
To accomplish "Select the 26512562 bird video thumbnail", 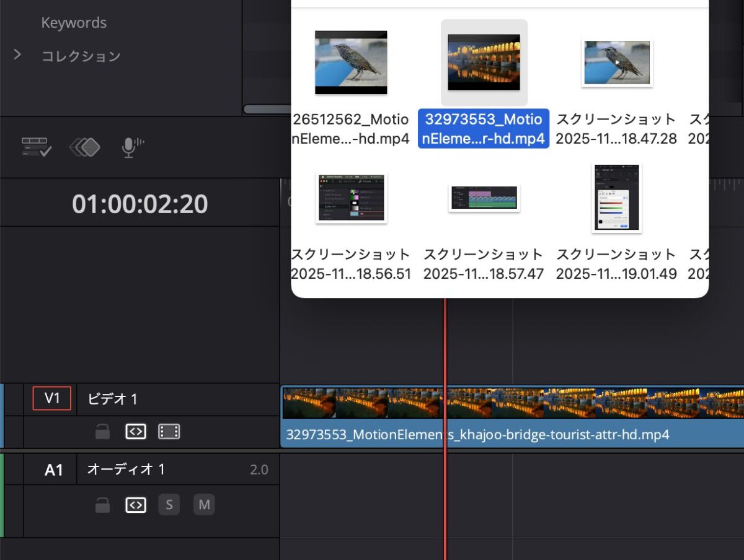I will pyautogui.click(x=351, y=62).
